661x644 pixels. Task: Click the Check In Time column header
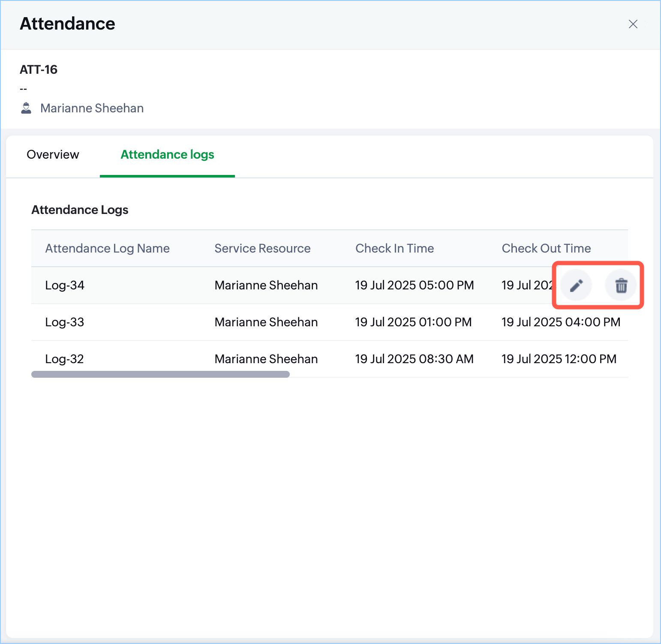click(x=394, y=248)
